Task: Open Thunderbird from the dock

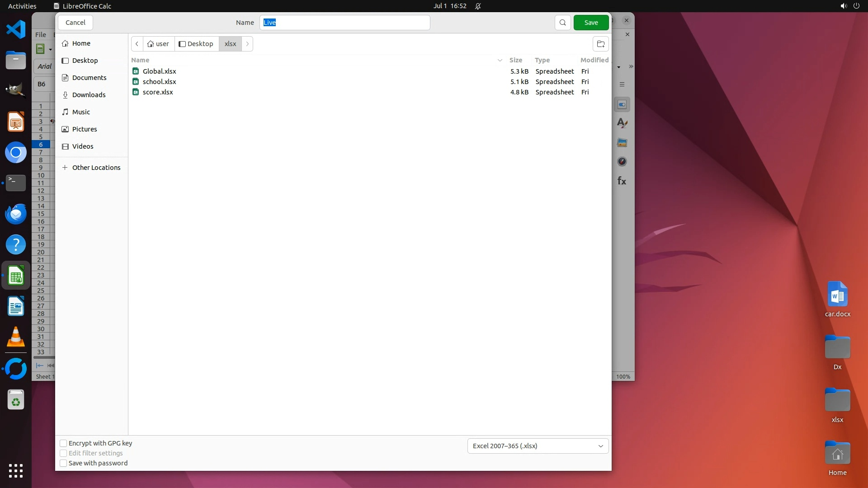Action: tap(16, 214)
